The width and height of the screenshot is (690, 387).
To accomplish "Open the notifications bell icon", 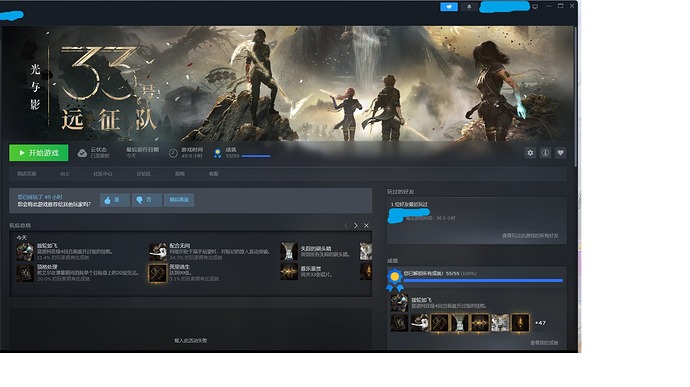I will 469,7.
